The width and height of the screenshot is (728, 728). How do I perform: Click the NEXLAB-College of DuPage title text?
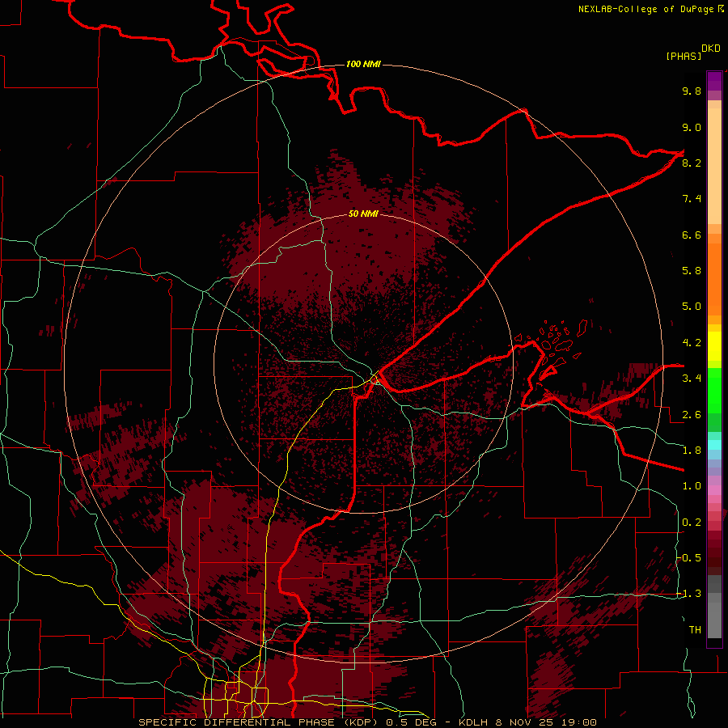[647, 9]
